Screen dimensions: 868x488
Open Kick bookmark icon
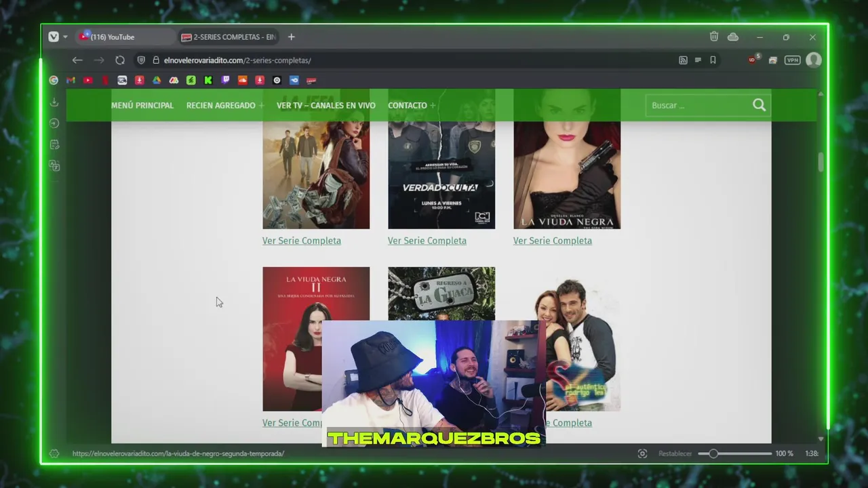208,80
